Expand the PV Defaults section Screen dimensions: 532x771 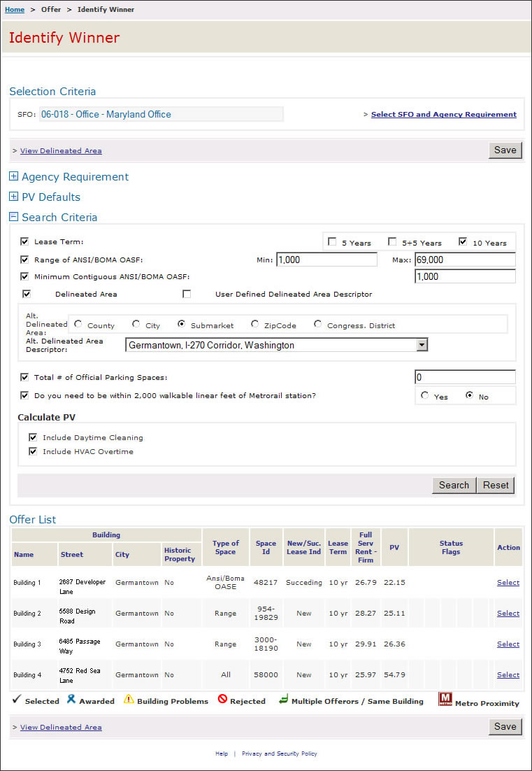(14, 197)
